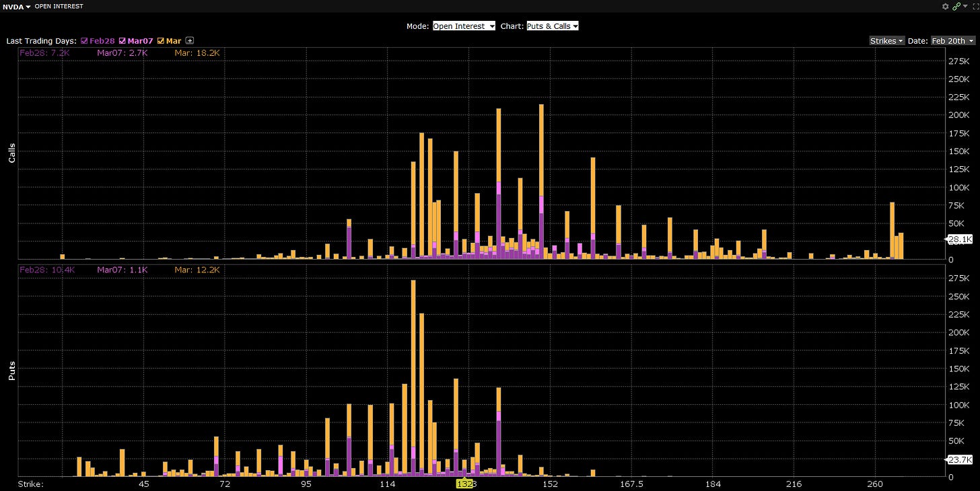980x491 pixels.
Task: Click the strike axis label 95
Action: (x=306, y=484)
